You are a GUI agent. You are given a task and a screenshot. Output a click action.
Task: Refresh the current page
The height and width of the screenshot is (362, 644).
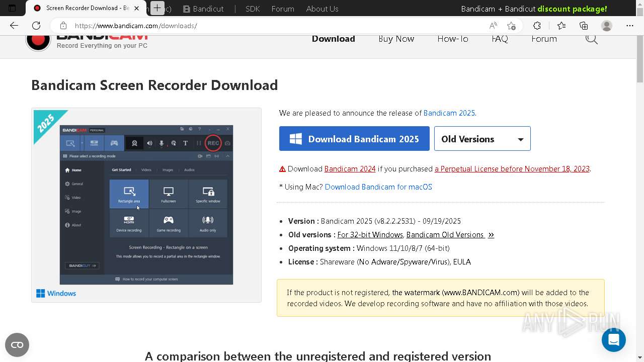[x=36, y=26]
